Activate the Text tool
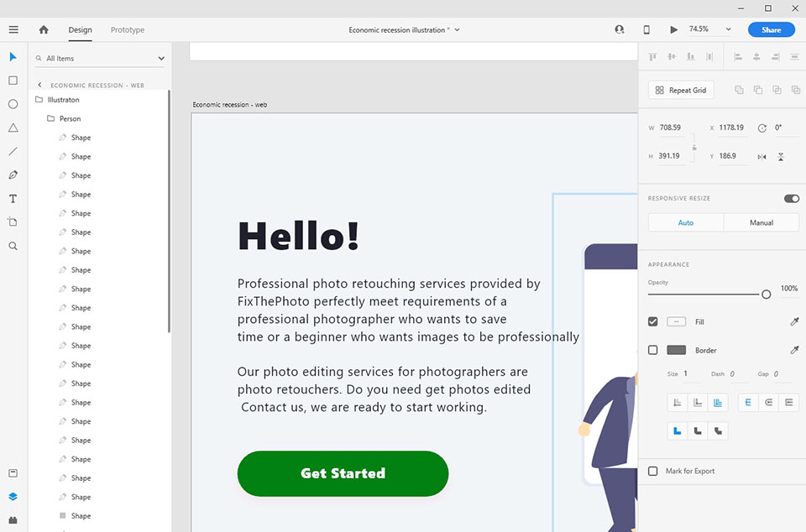The image size is (806, 532). 13,199
